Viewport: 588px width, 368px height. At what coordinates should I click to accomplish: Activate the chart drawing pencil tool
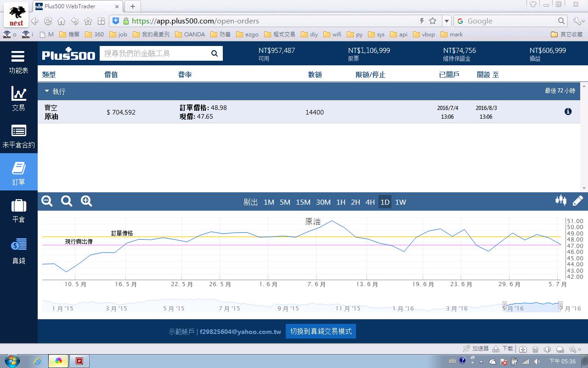578,201
